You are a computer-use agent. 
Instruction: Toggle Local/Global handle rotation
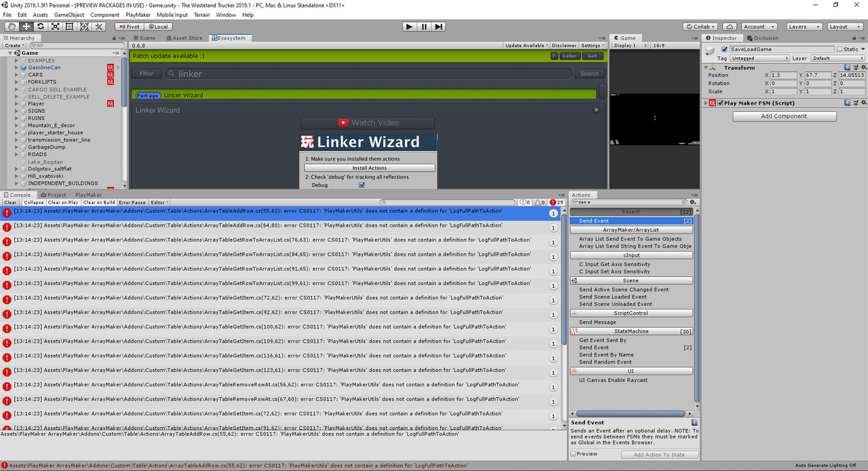pos(157,26)
